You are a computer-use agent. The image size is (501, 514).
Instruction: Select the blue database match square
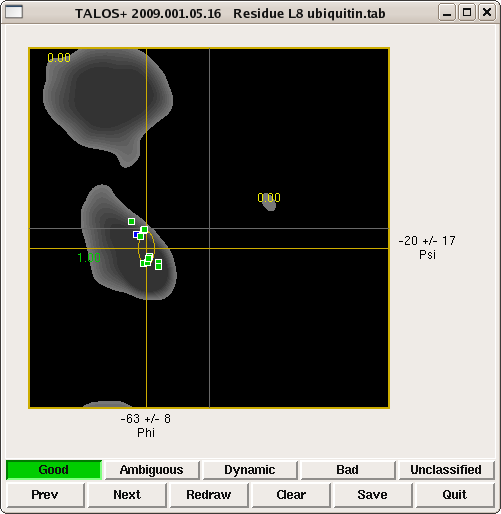(136, 235)
